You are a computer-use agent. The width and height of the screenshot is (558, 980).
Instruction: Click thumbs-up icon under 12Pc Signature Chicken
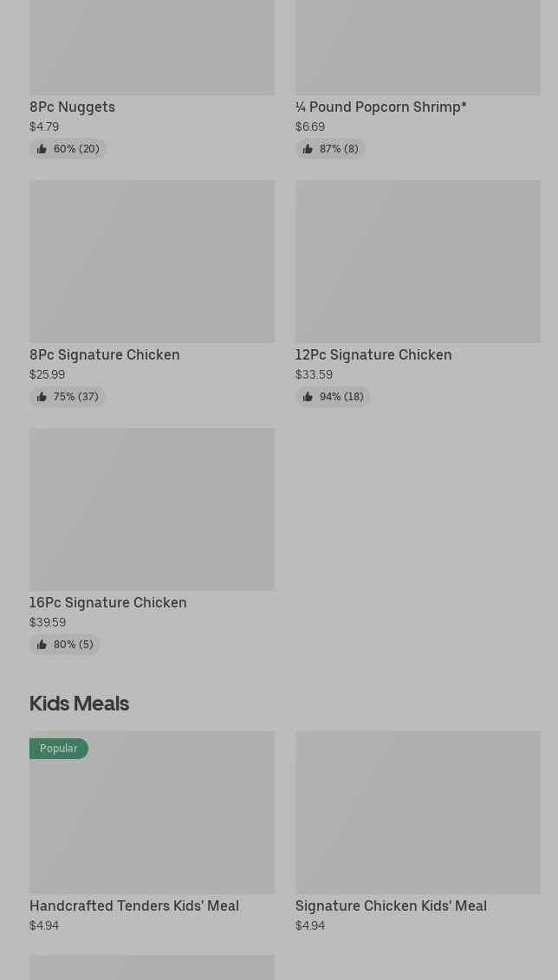[x=308, y=397]
